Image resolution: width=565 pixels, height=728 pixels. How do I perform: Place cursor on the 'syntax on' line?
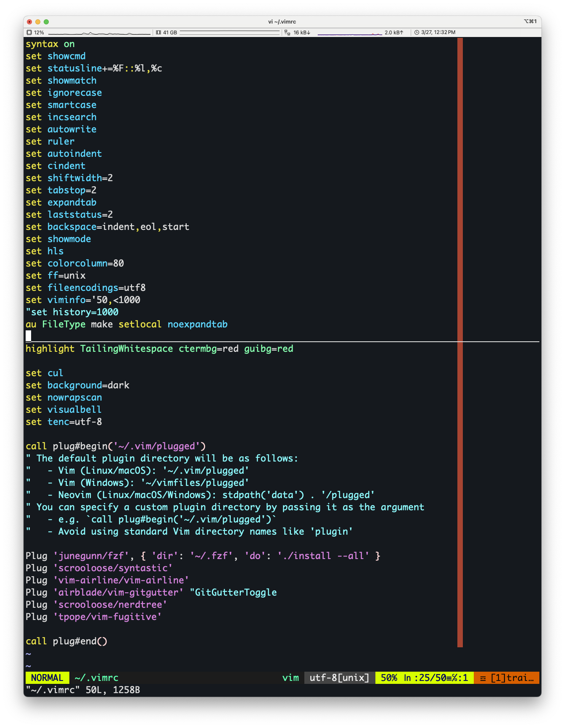(x=50, y=44)
